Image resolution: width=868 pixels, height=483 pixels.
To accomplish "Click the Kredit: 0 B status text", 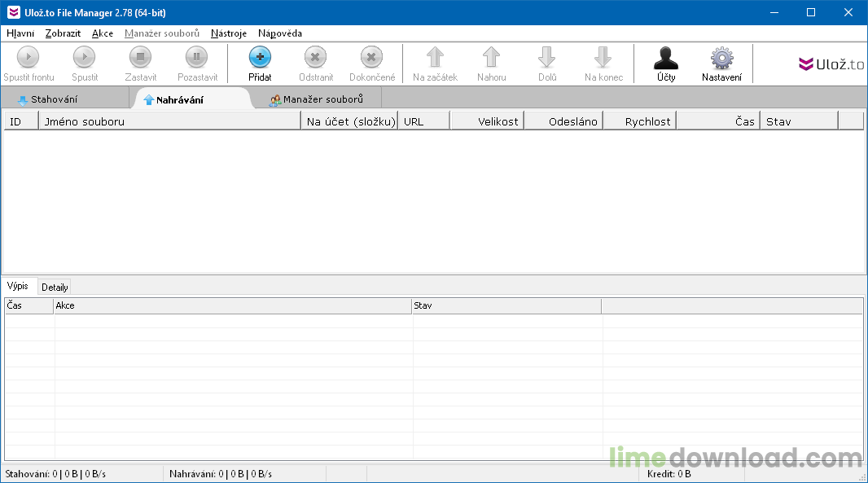I will click(x=669, y=474).
